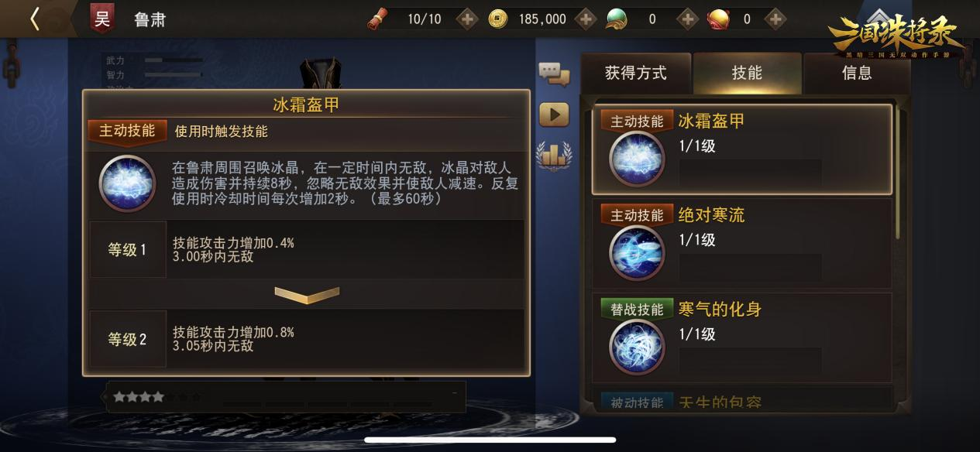
Task: Switch to the 信息 tab
Action: (x=857, y=73)
